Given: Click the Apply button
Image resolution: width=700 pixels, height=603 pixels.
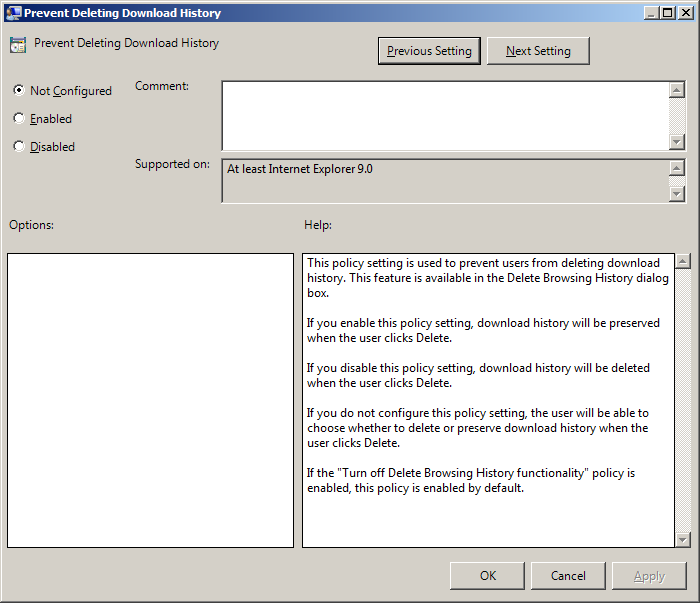Looking at the screenshot, I should pyautogui.click(x=649, y=575).
